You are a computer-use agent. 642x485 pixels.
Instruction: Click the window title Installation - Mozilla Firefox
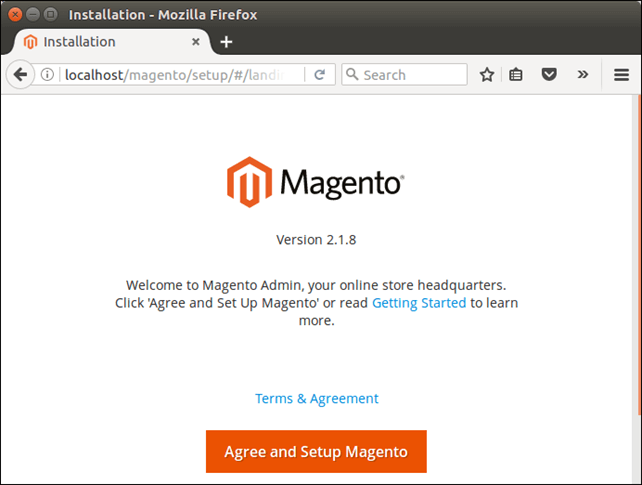pos(163,15)
